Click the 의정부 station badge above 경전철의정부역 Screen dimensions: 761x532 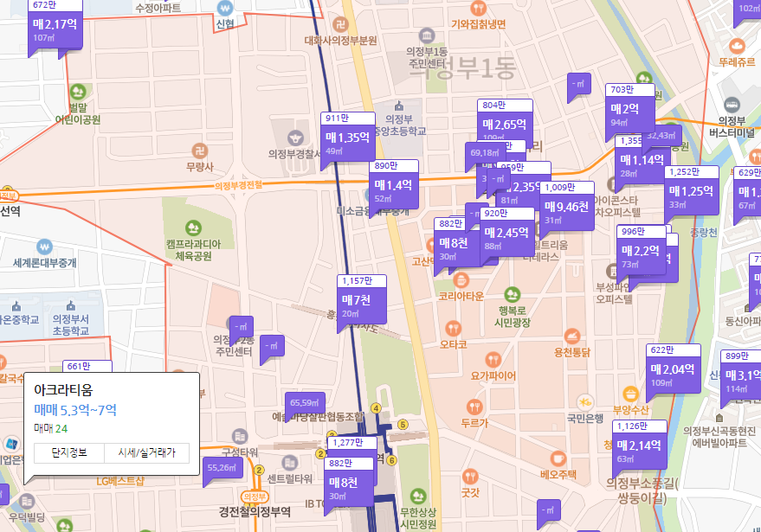255,497
